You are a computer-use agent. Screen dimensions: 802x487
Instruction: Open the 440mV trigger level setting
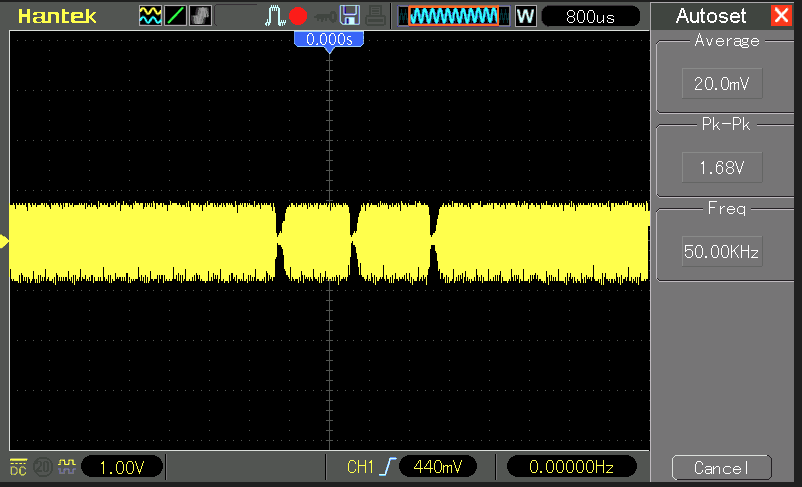pyautogui.click(x=438, y=467)
